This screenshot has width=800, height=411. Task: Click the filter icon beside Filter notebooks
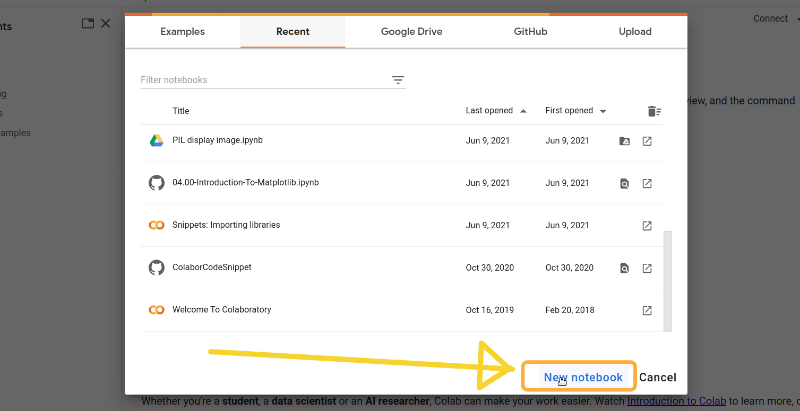tap(398, 80)
